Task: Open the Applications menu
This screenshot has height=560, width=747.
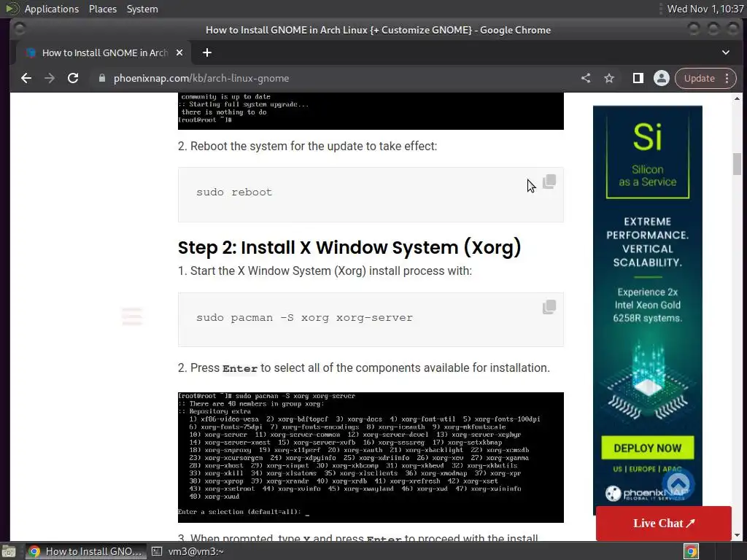Action: [x=52, y=9]
